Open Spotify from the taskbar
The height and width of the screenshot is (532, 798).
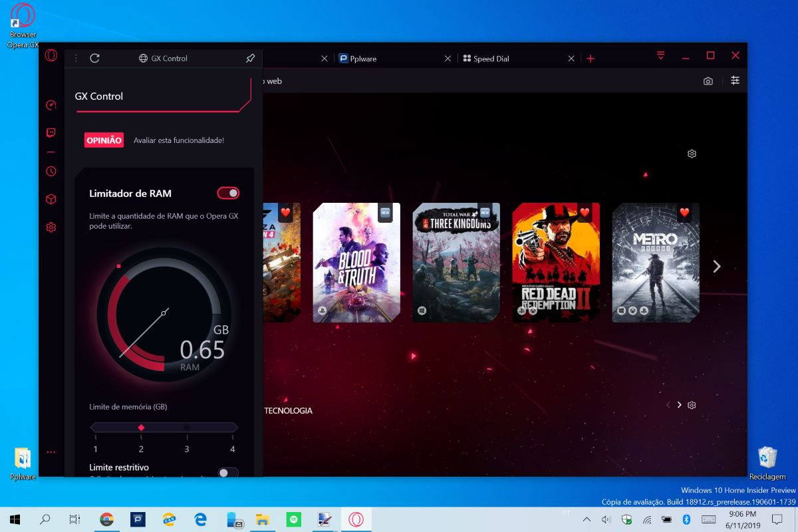(293, 519)
